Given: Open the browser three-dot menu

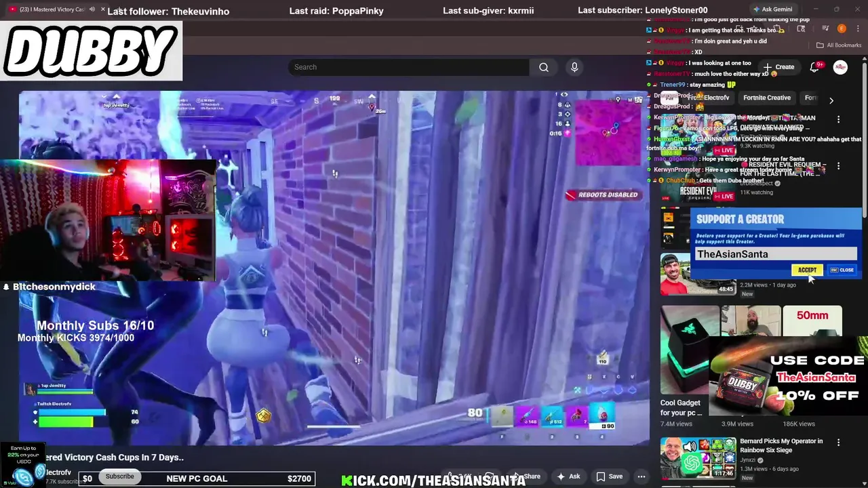Looking at the screenshot, I should (856, 28).
